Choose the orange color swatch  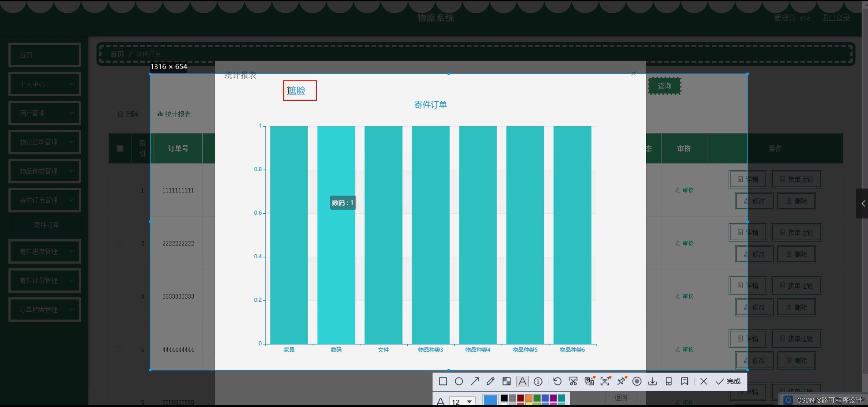point(528,398)
